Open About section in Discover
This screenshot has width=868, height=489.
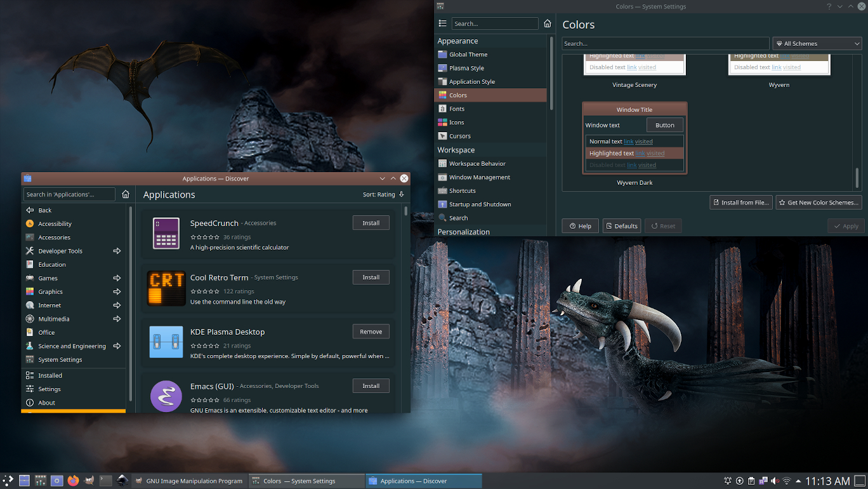[75, 403]
